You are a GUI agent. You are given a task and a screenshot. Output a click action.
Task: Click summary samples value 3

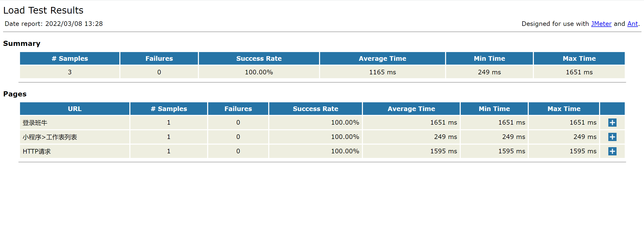click(x=70, y=72)
